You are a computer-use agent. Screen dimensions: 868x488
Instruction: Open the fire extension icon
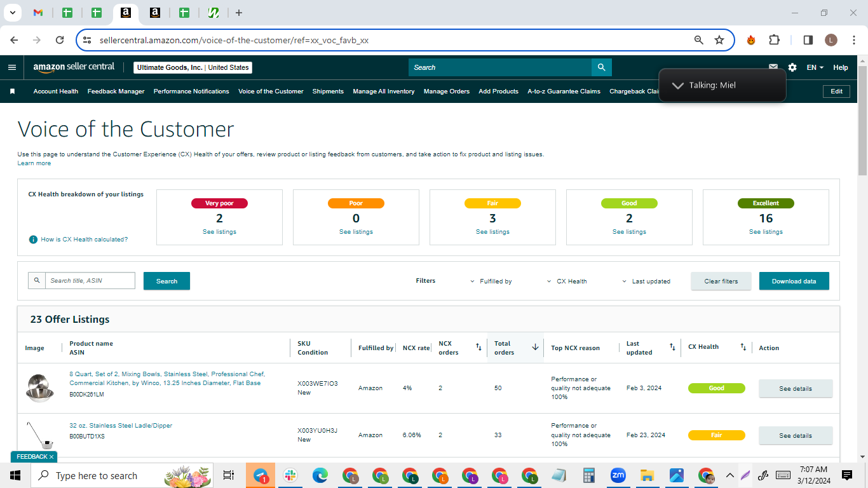click(751, 40)
